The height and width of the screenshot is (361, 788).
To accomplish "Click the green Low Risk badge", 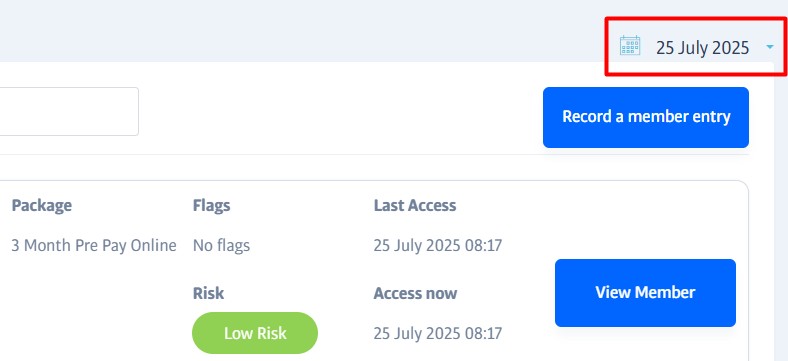I will (255, 333).
